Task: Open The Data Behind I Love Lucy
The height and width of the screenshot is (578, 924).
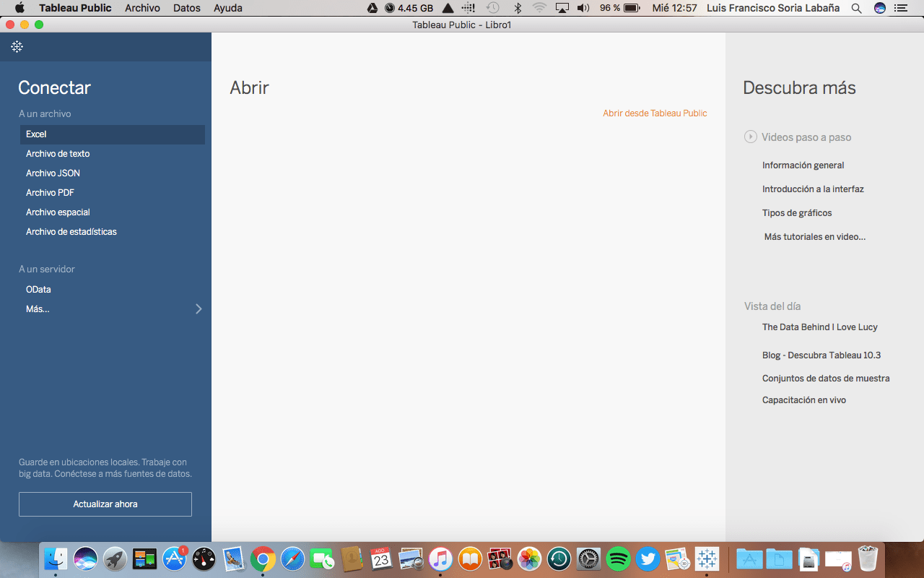Action: 820,327
